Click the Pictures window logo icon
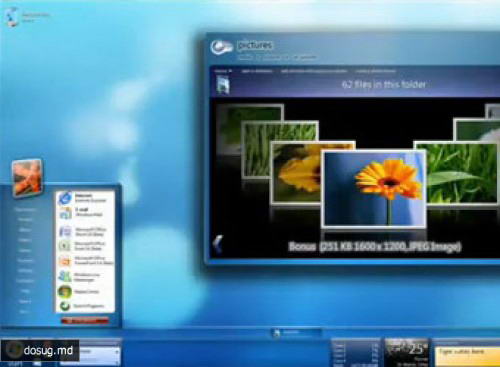Image resolution: width=500 pixels, height=367 pixels. click(x=221, y=47)
